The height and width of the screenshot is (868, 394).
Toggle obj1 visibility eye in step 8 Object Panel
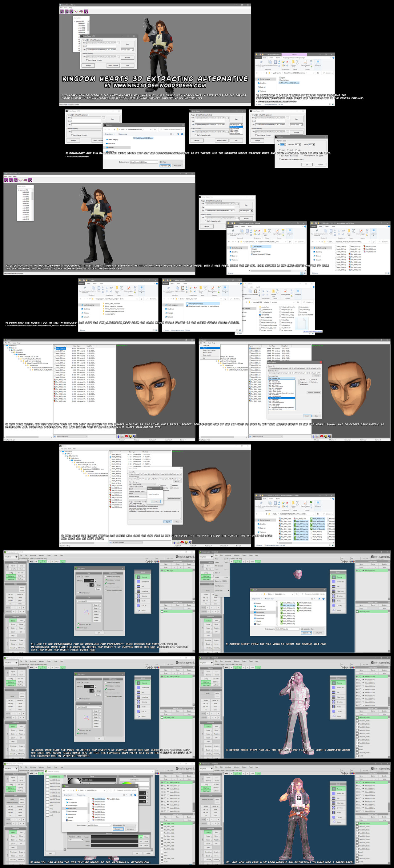point(162,571)
